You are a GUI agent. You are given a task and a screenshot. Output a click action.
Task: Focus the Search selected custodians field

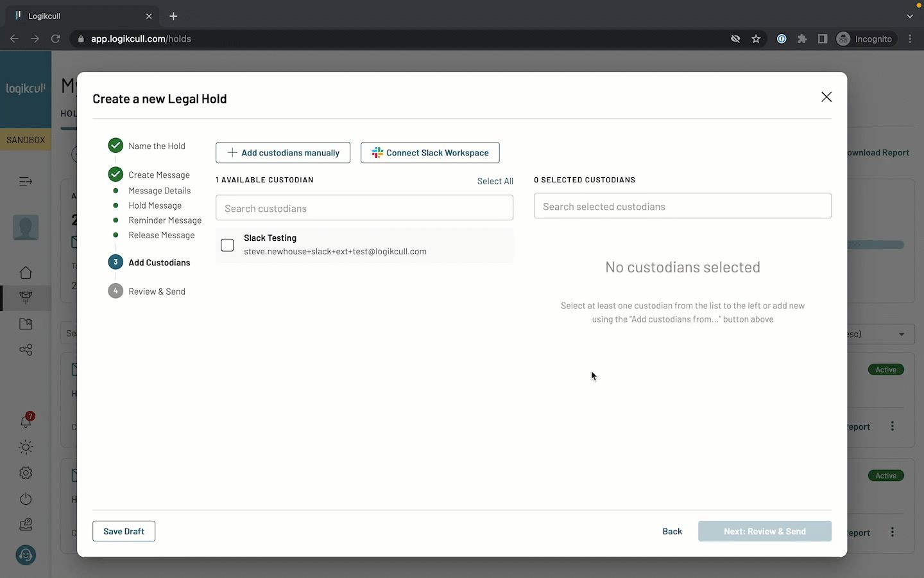click(x=683, y=206)
